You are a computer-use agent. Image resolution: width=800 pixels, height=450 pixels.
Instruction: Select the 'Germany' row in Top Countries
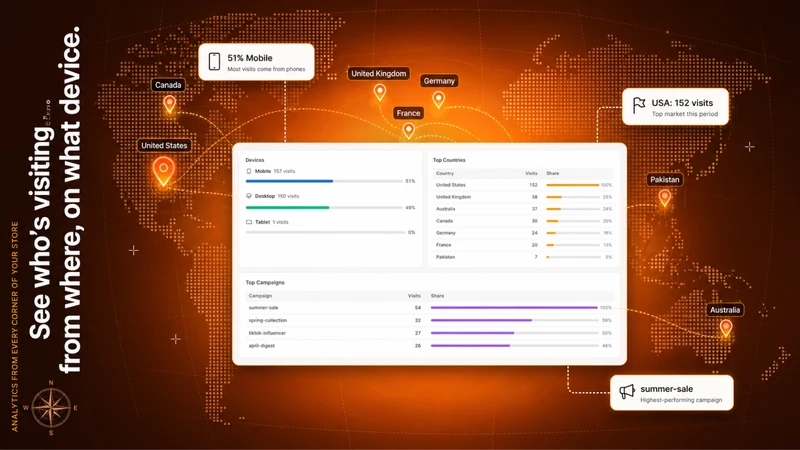coord(523,233)
